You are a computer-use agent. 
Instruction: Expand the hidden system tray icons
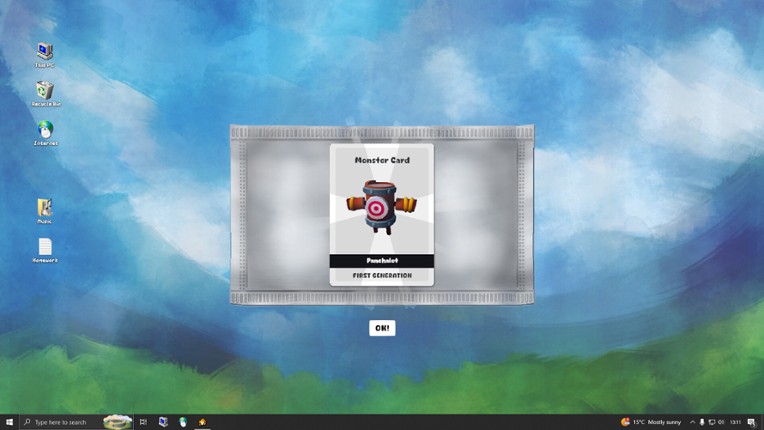(x=692, y=422)
